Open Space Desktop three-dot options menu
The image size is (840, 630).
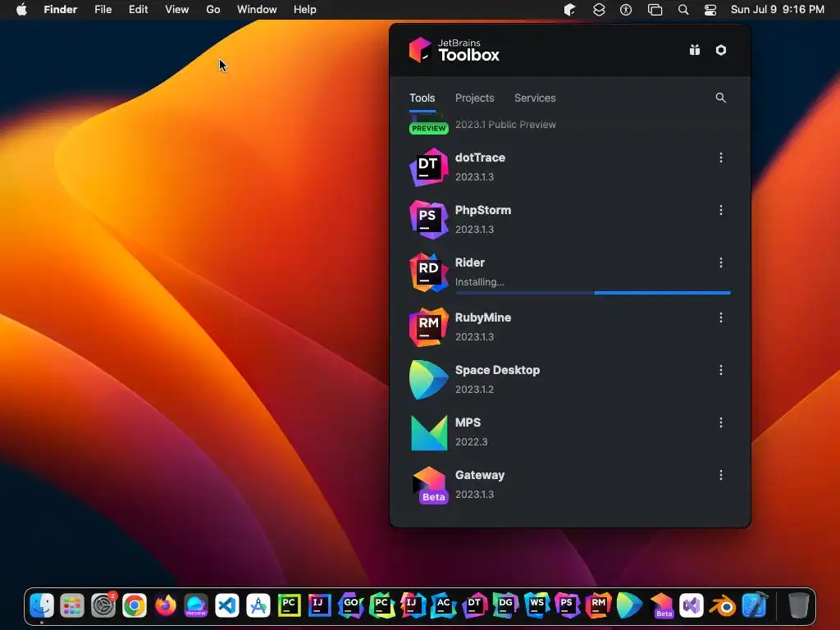click(721, 370)
